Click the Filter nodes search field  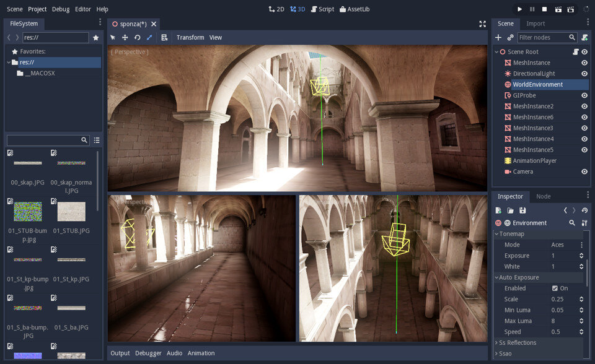[547, 38]
